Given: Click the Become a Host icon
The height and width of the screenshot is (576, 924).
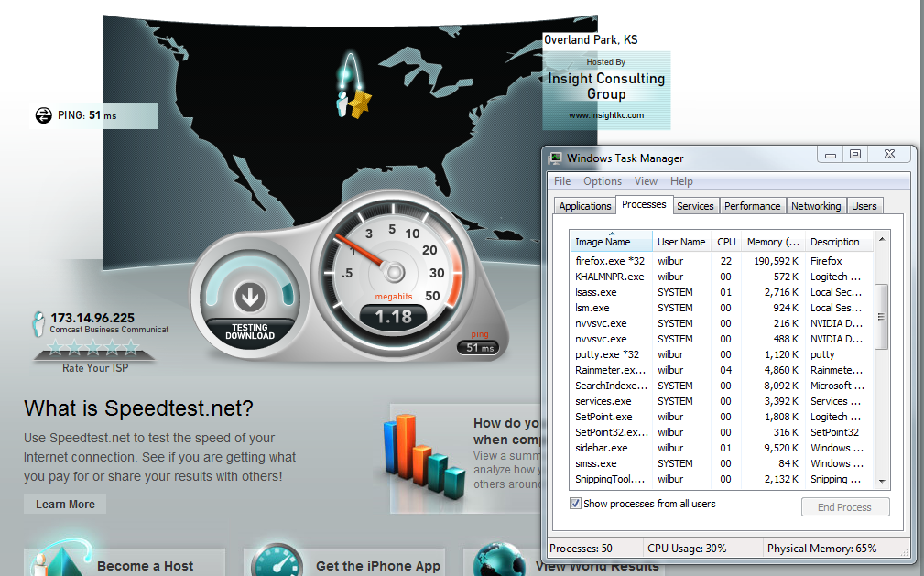Looking at the screenshot, I should [62, 559].
